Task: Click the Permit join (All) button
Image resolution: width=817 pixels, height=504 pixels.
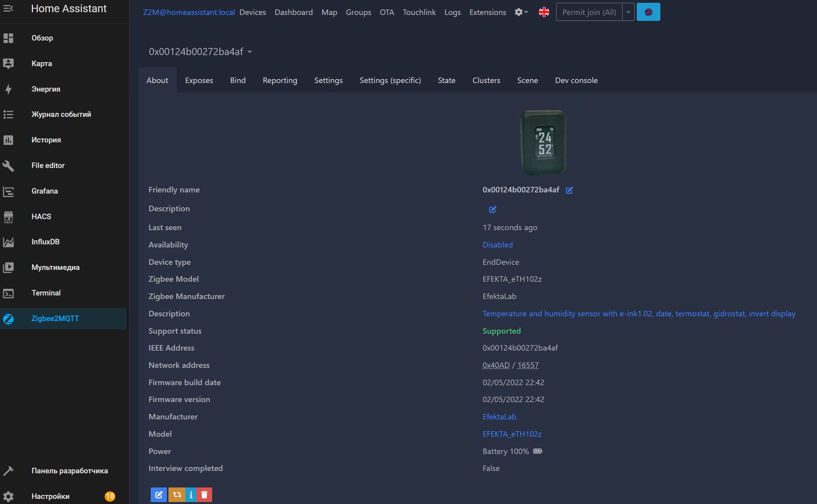Action: coord(589,12)
